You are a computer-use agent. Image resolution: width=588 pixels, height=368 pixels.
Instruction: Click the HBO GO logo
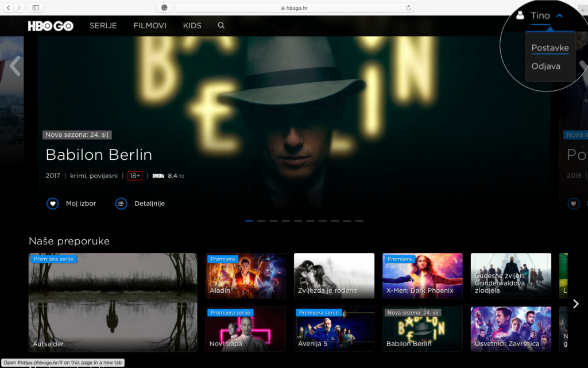pyautogui.click(x=51, y=26)
